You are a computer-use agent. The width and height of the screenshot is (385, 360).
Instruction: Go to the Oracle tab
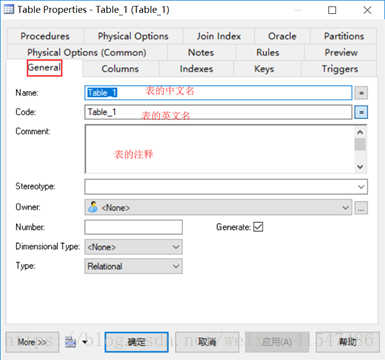pyautogui.click(x=282, y=36)
